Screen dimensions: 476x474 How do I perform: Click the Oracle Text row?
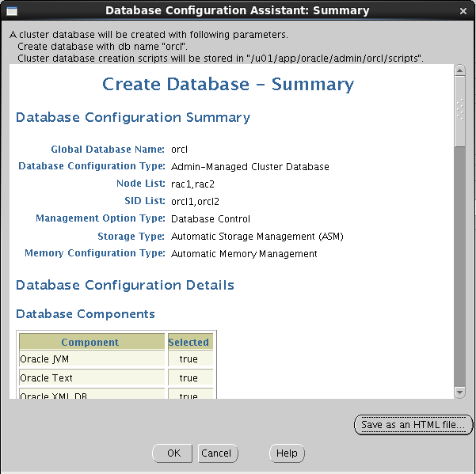116,378
